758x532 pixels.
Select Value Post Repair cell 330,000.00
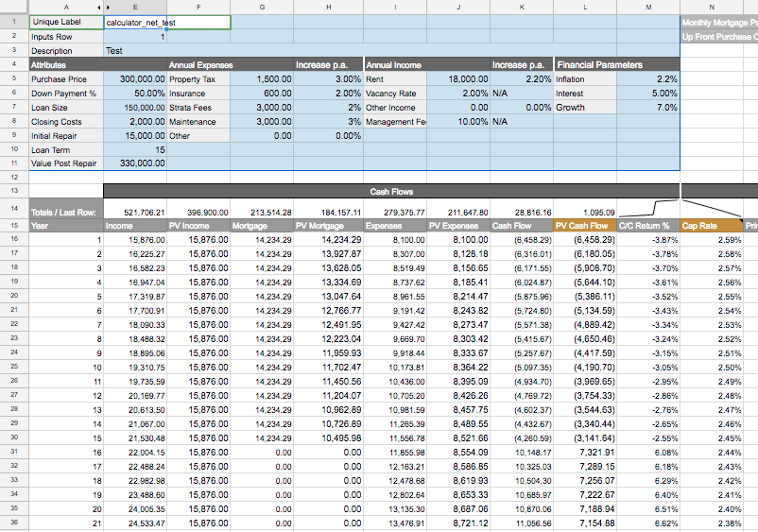pos(135,163)
